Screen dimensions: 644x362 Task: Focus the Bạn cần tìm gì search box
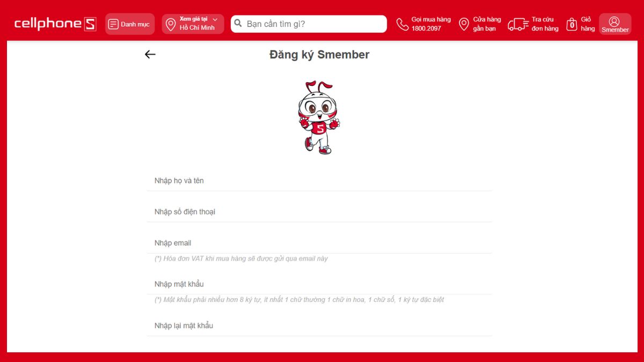pos(309,24)
